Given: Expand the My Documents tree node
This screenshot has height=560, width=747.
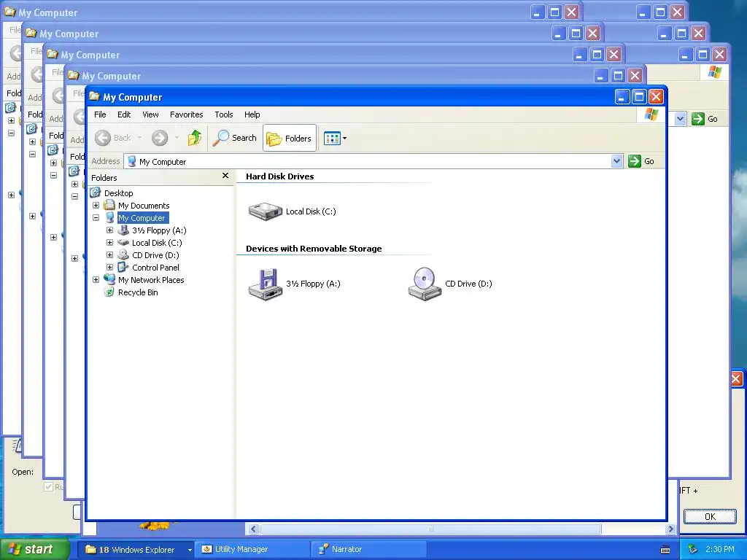Looking at the screenshot, I should [x=96, y=205].
